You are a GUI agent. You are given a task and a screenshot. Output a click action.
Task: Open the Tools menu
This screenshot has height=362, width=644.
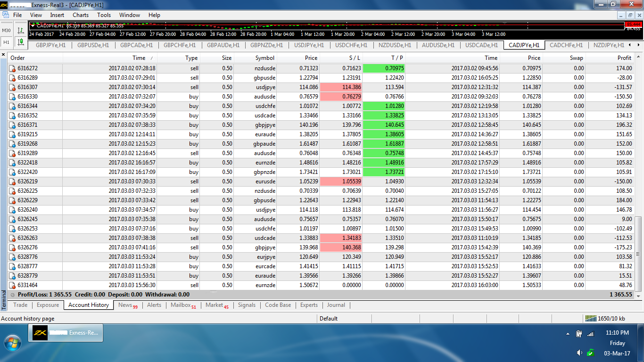tap(104, 15)
